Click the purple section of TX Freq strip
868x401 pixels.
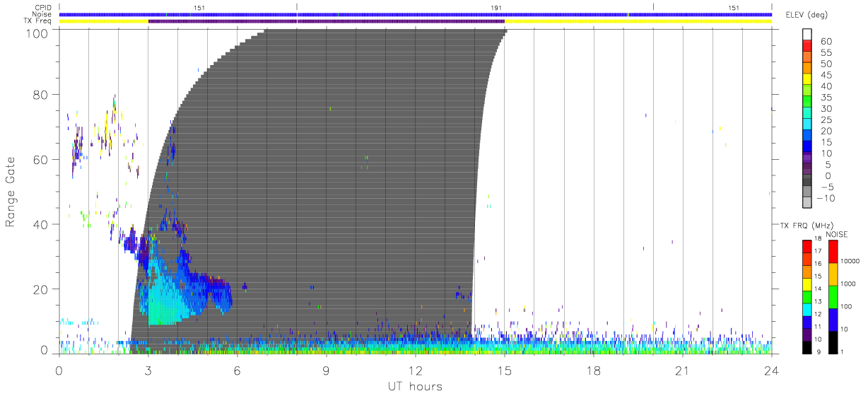pos(327,21)
